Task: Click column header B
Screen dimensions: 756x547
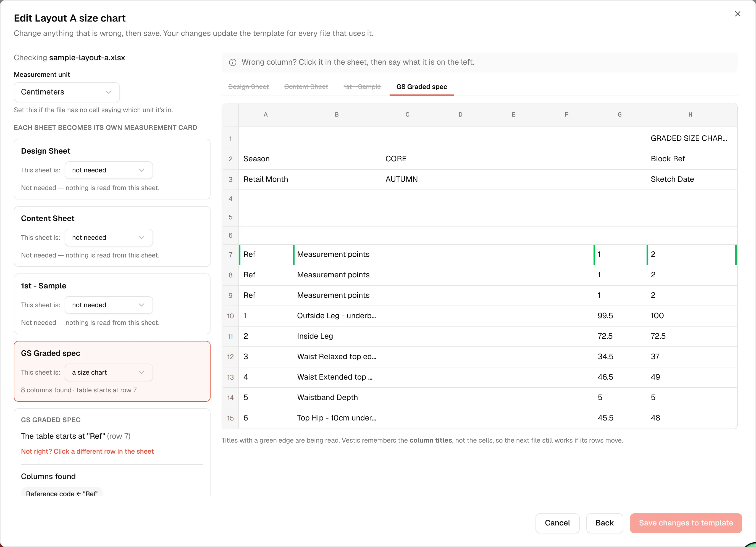Action: (337, 115)
